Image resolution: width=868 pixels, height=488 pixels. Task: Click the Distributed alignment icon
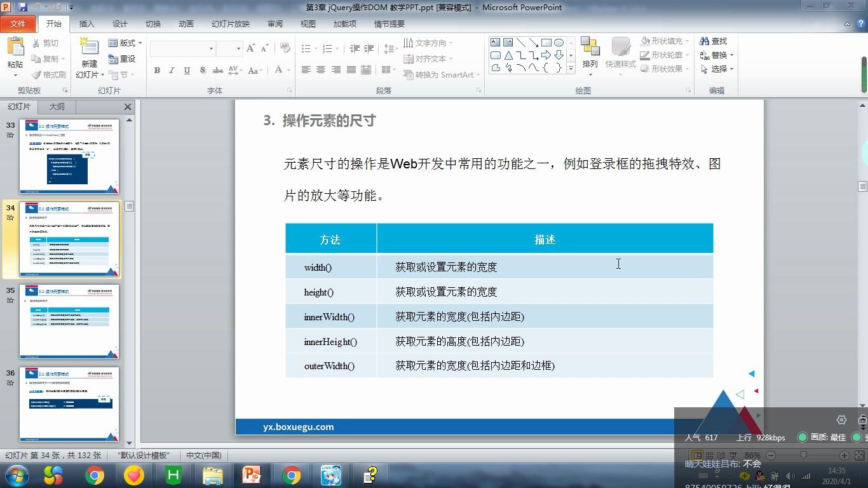pyautogui.click(x=366, y=70)
